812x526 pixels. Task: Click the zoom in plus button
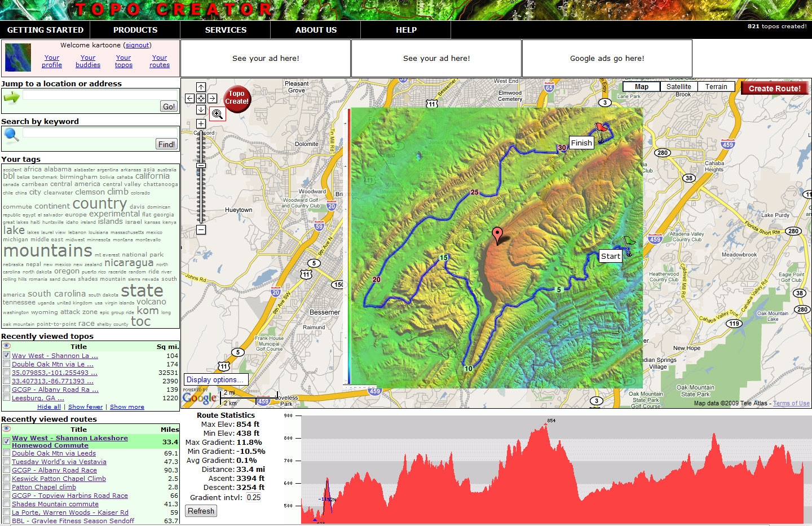tap(201, 123)
